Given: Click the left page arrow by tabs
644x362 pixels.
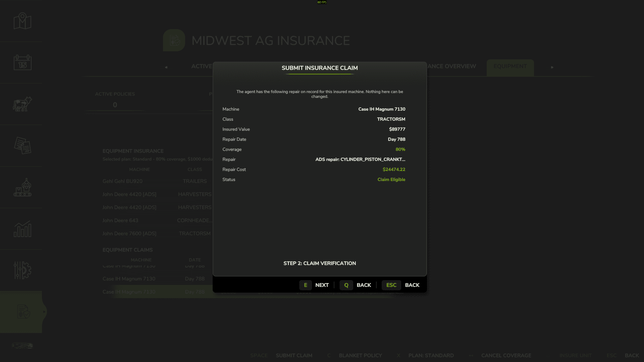Looking at the screenshot, I should tap(166, 67).
